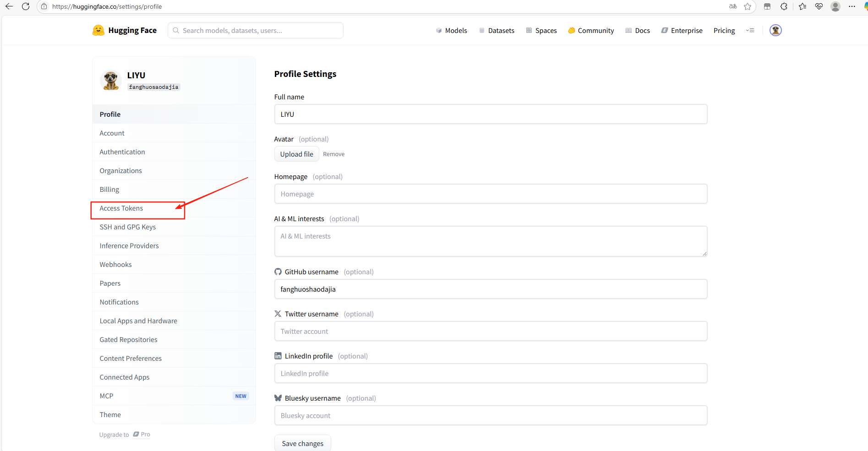Click the LIYU meerkat profile picture
Viewport: 868px width, 451px height.
point(110,81)
